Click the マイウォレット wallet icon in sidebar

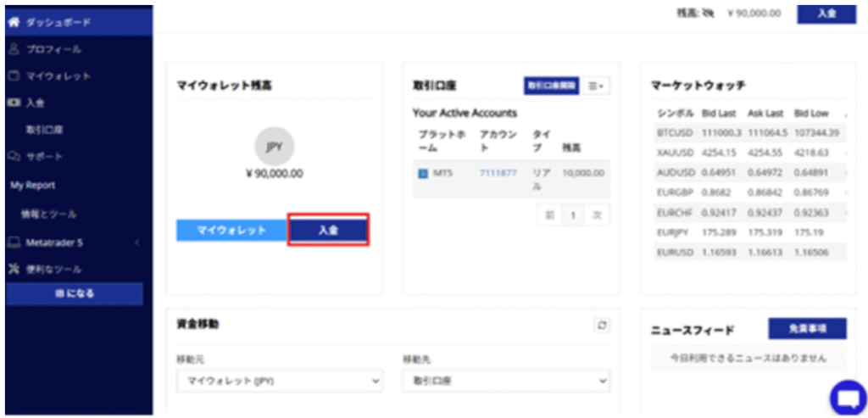pyautogui.click(x=14, y=76)
